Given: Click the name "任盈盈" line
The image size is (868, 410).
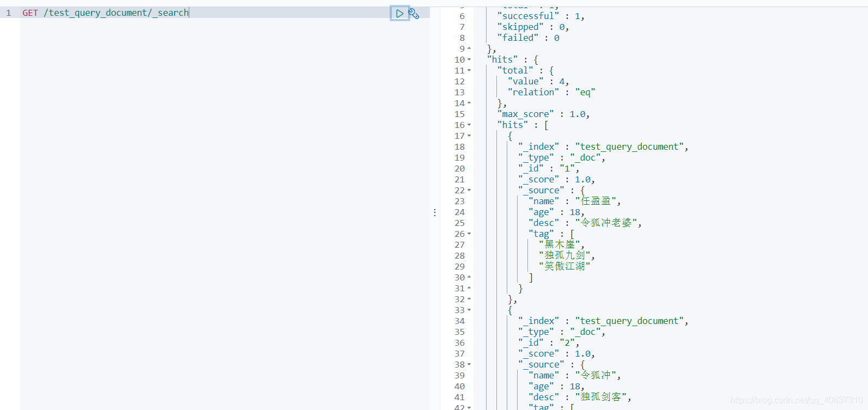Looking at the screenshot, I should click(574, 201).
